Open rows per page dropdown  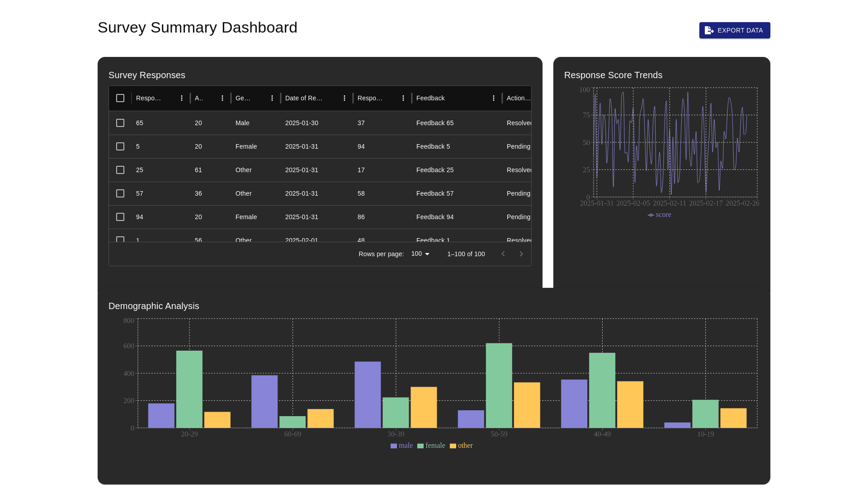pos(420,254)
